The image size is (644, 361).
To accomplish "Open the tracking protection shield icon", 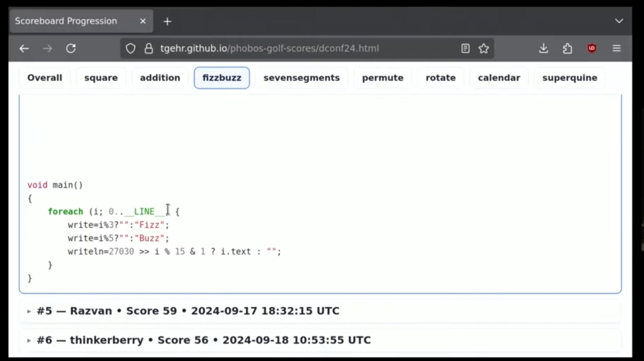I will (130, 48).
